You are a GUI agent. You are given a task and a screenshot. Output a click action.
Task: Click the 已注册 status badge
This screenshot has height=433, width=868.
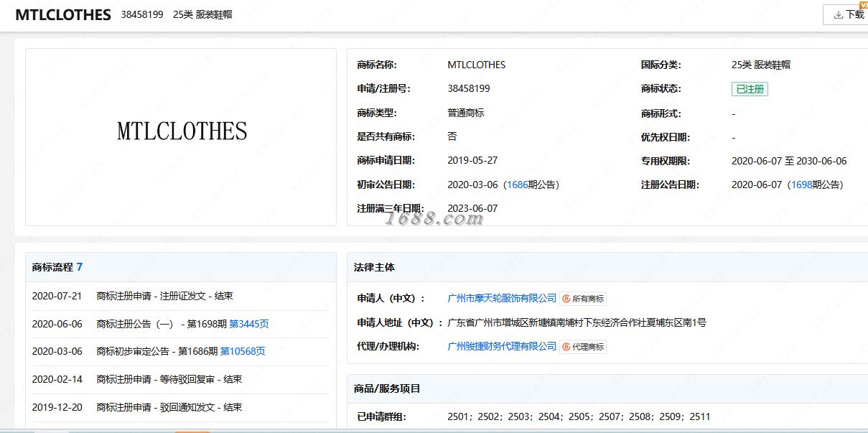click(x=750, y=89)
